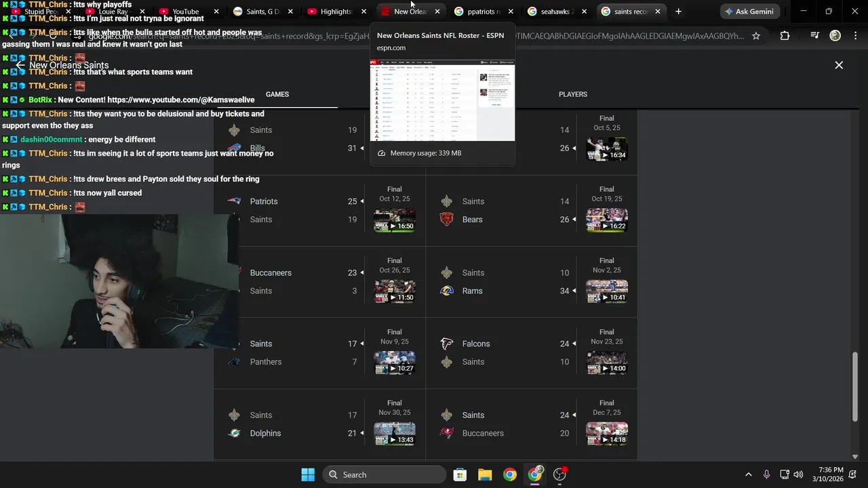Click the Falcons team name
Image resolution: width=868 pixels, height=488 pixels.
[476, 344]
